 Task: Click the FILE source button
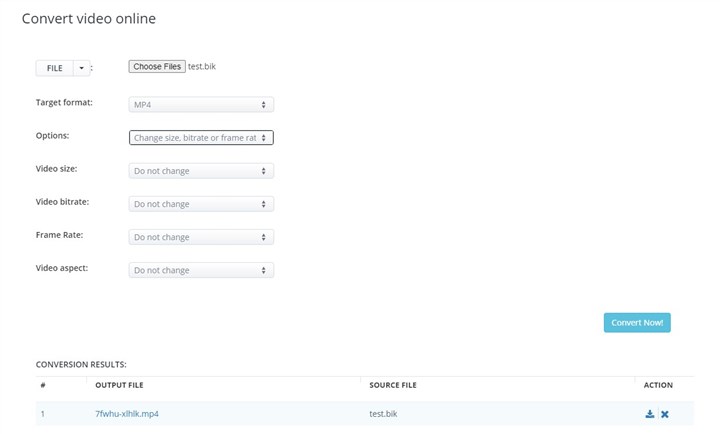[x=54, y=68]
